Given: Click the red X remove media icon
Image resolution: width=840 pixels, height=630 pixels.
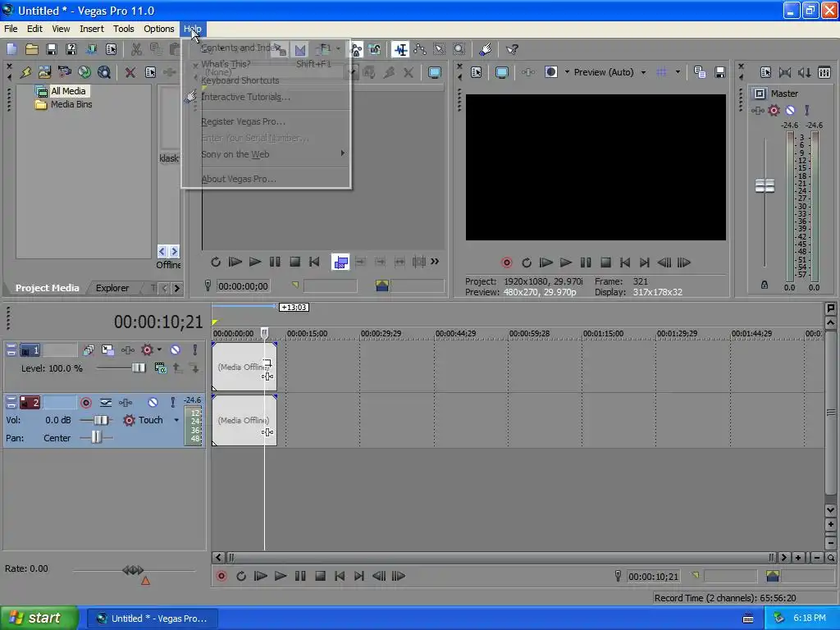Looking at the screenshot, I should click(x=130, y=72).
